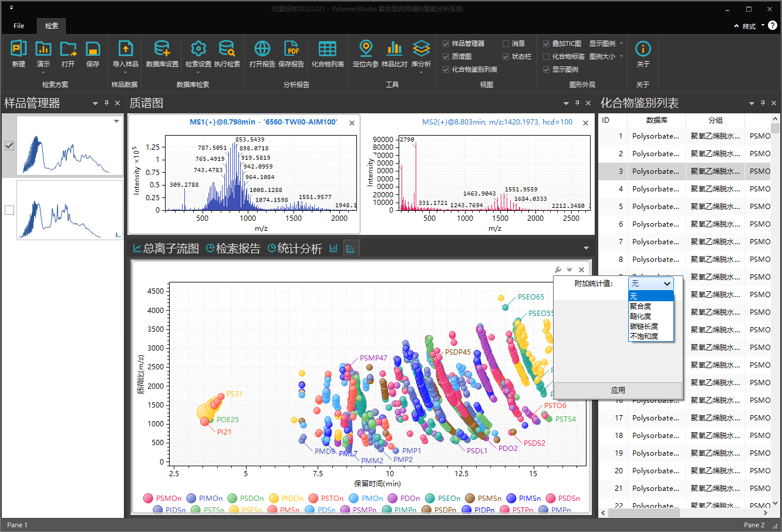
Task: Pin the 样品管理器 panel
Action: coord(106,103)
